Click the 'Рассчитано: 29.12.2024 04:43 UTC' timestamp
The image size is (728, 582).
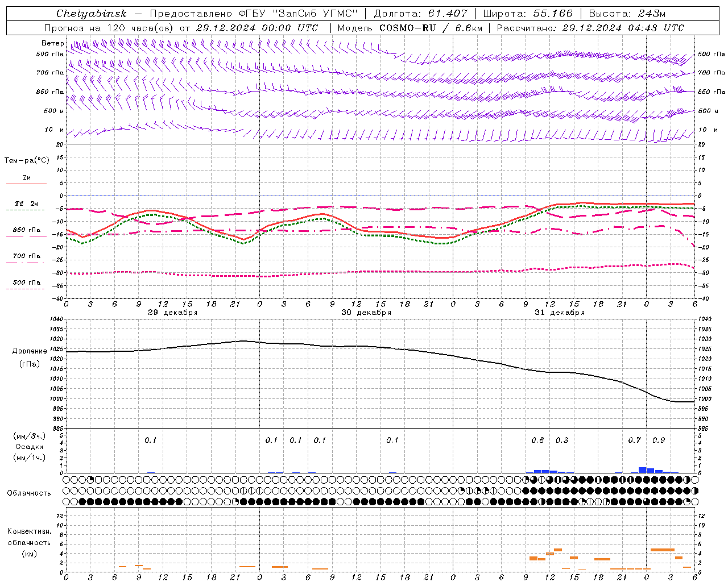tap(590, 28)
